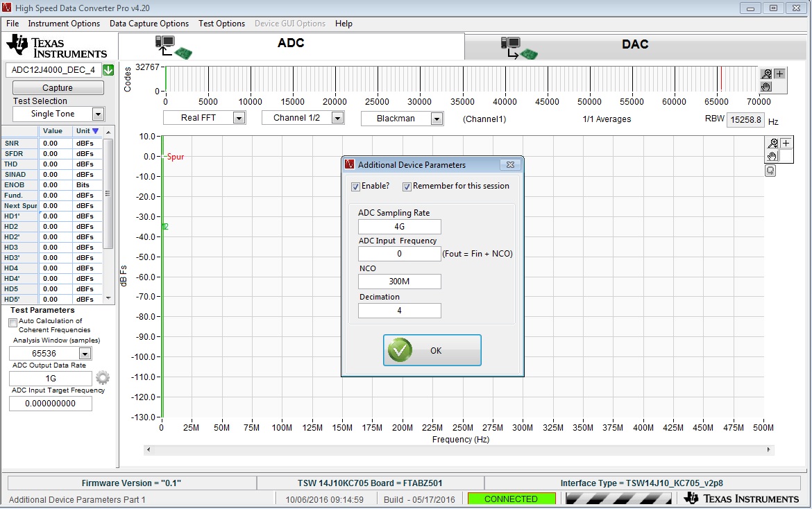The image size is (812, 509).
Task: Click the Texas Instruments logo at top left
Action: [x=57, y=46]
